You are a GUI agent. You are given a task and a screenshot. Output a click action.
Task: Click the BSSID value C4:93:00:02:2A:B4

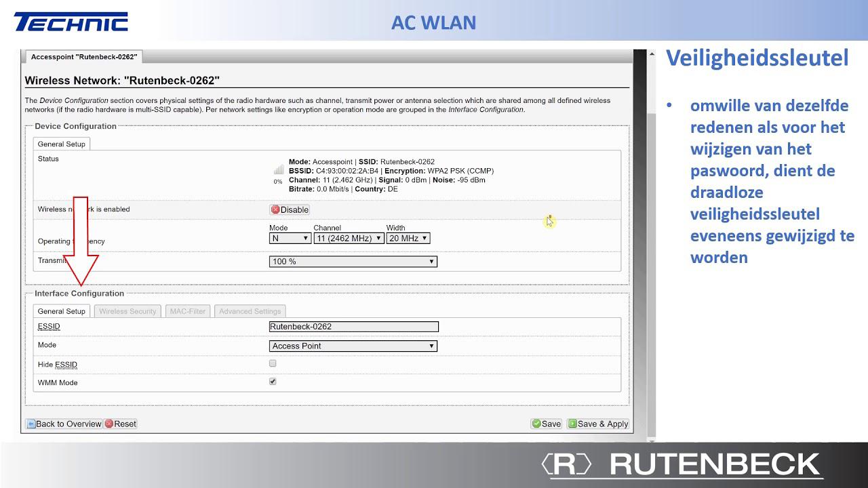coord(347,171)
